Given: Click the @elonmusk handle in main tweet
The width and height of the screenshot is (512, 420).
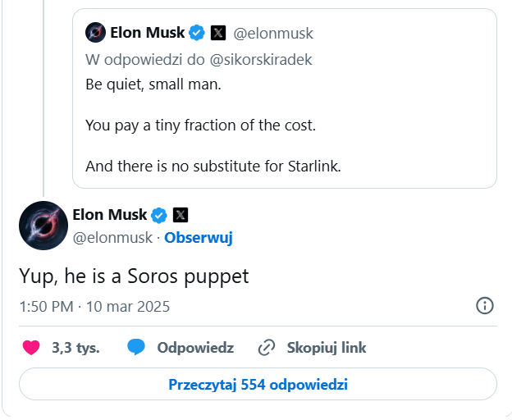Looking at the screenshot, I should tap(113, 238).
